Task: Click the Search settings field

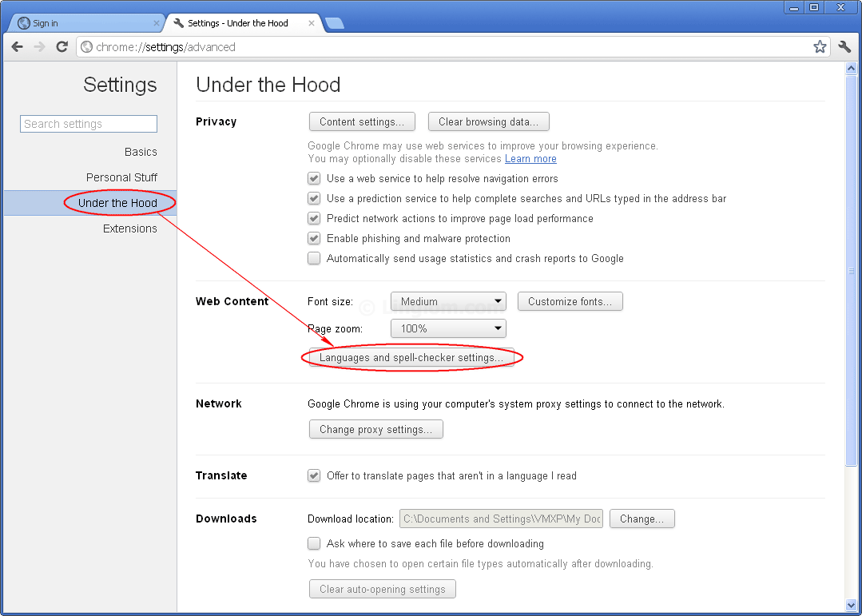Action: [x=89, y=124]
